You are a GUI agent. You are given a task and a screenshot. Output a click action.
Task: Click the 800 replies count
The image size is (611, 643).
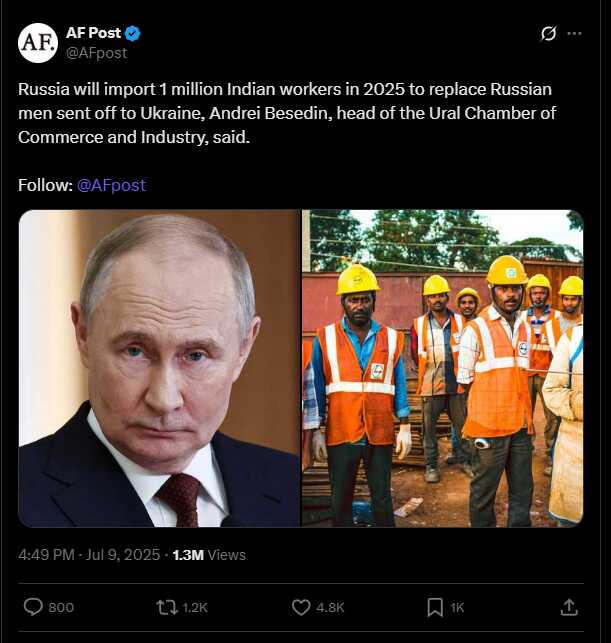point(61,607)
